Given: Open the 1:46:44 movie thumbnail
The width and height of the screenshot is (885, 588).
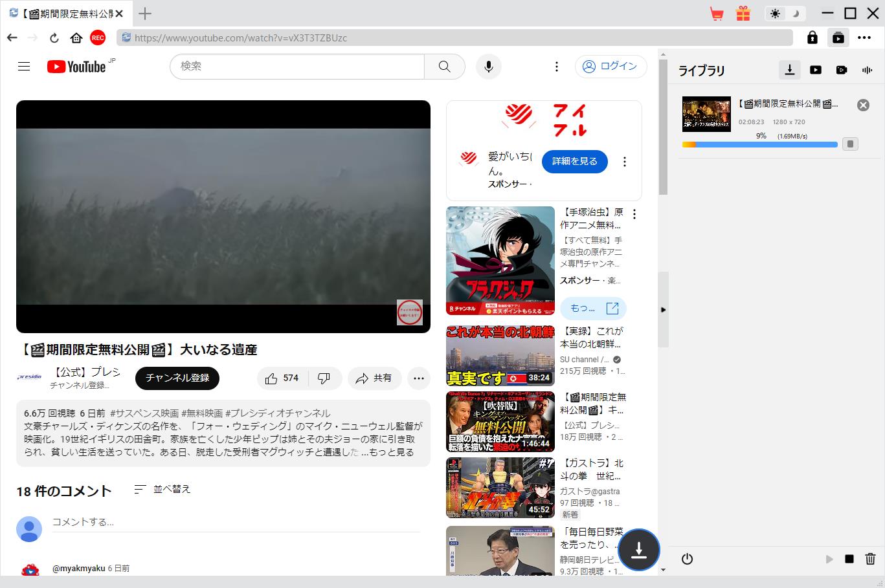Looking at the screenshot, I should click(x=500, y=422).
